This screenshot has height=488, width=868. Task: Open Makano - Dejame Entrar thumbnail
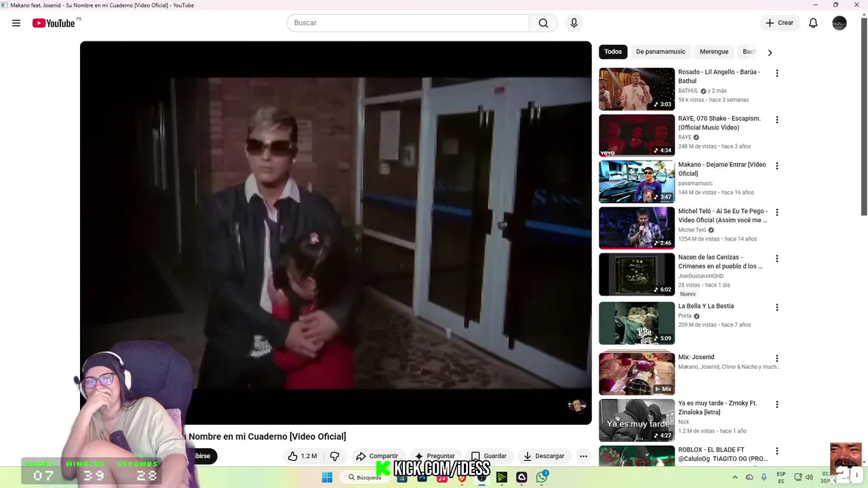[x=637, y=182]
